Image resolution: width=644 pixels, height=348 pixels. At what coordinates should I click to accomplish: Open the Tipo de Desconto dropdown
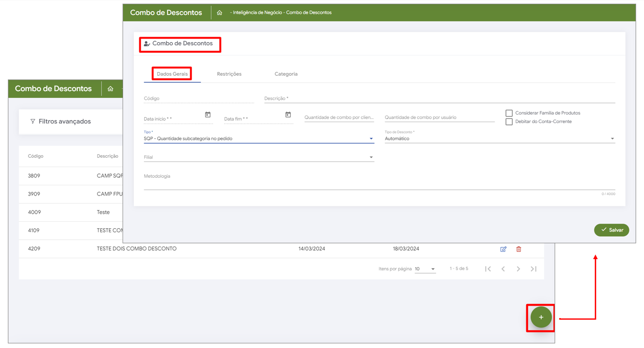click(x=612, y=139)
